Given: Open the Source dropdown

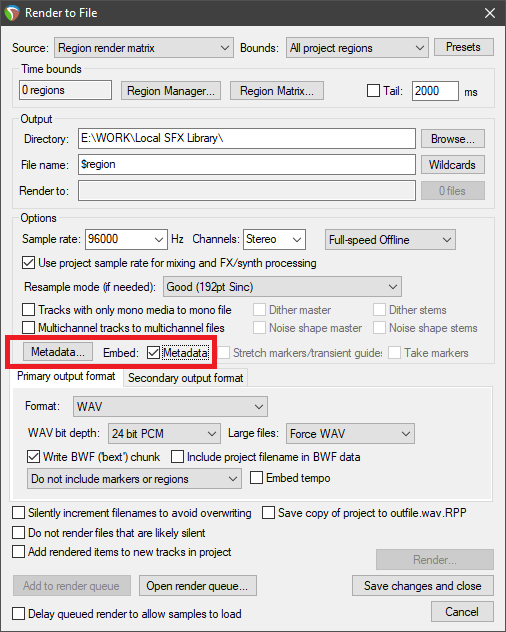Looking at the screenshot, I should tap(144, 48).
